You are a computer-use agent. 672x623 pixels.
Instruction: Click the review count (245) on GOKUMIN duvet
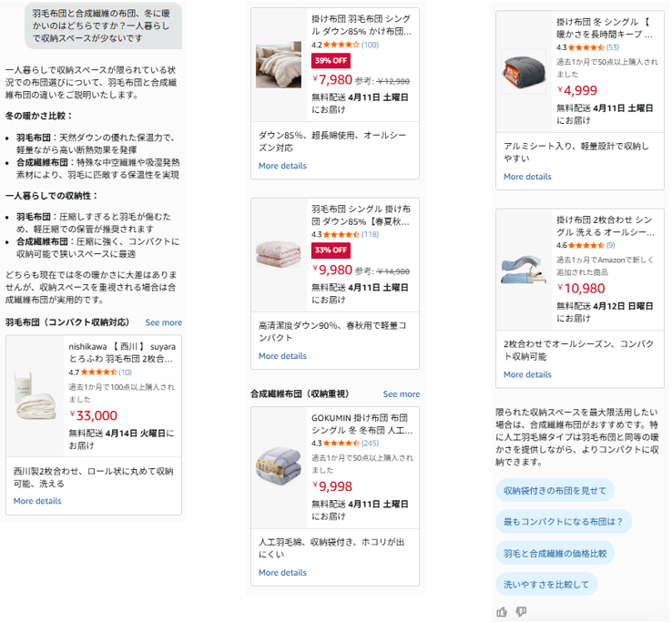(x=370, y=444)
